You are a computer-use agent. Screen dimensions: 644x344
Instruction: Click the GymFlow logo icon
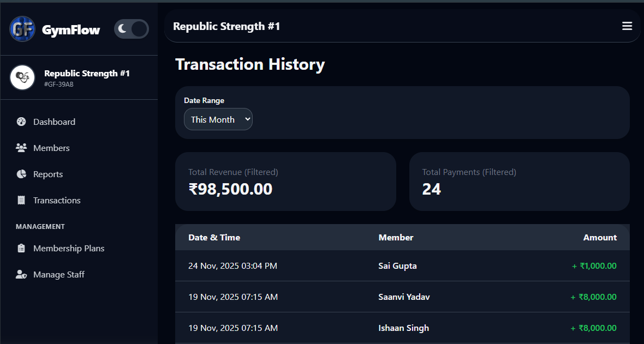click(x=22, y=29)
